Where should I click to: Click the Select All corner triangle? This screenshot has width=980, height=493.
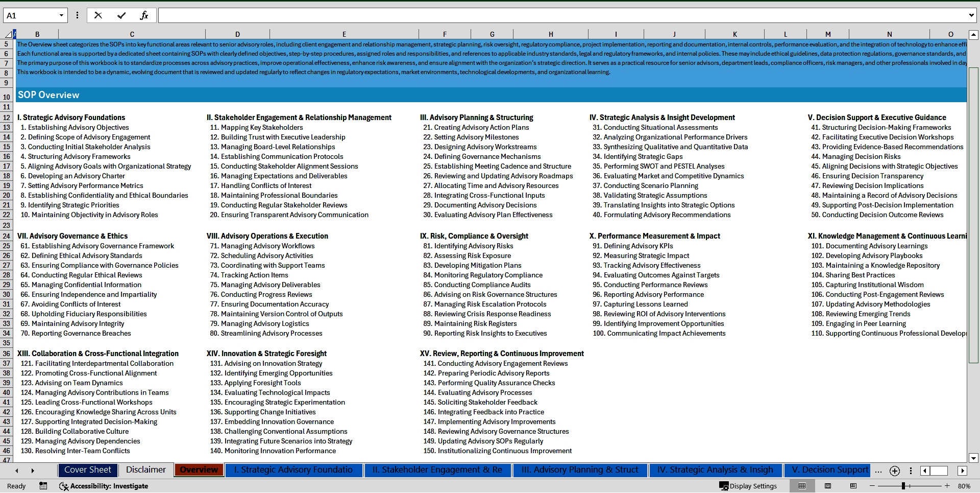tap(8, 34)
